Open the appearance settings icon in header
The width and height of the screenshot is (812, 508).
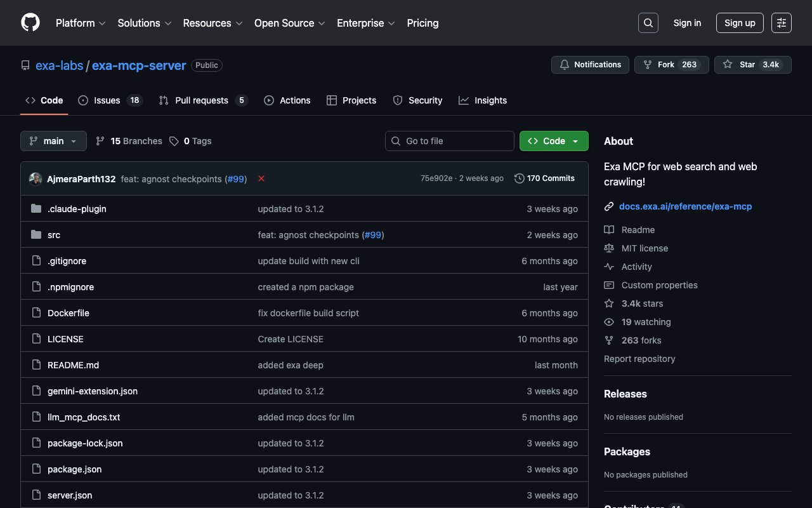click(782, 23)
